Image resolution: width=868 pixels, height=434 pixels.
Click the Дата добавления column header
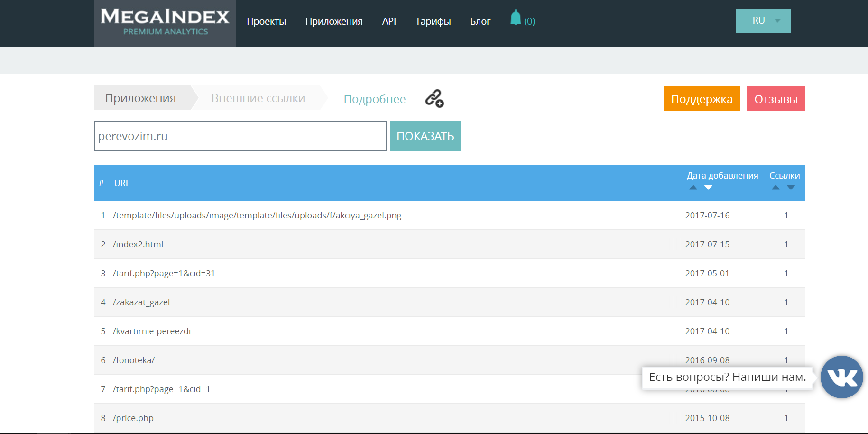click(722, 176)
